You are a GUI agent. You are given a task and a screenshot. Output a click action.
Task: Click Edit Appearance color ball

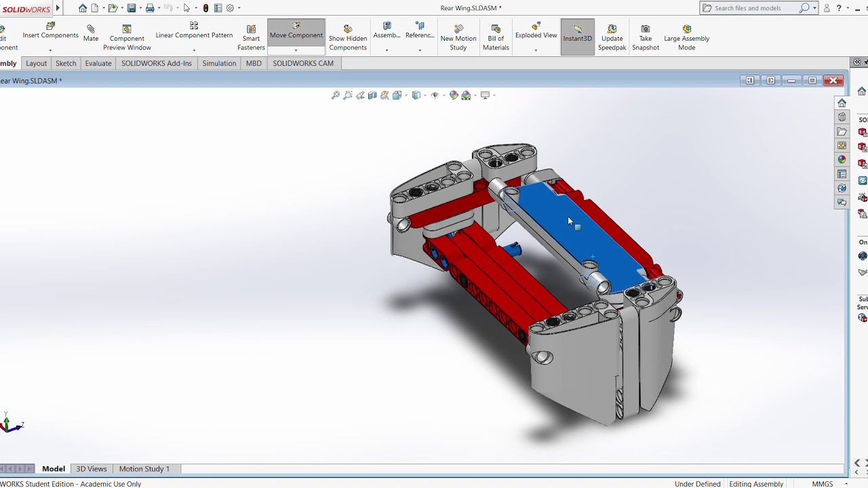[454, 96]
